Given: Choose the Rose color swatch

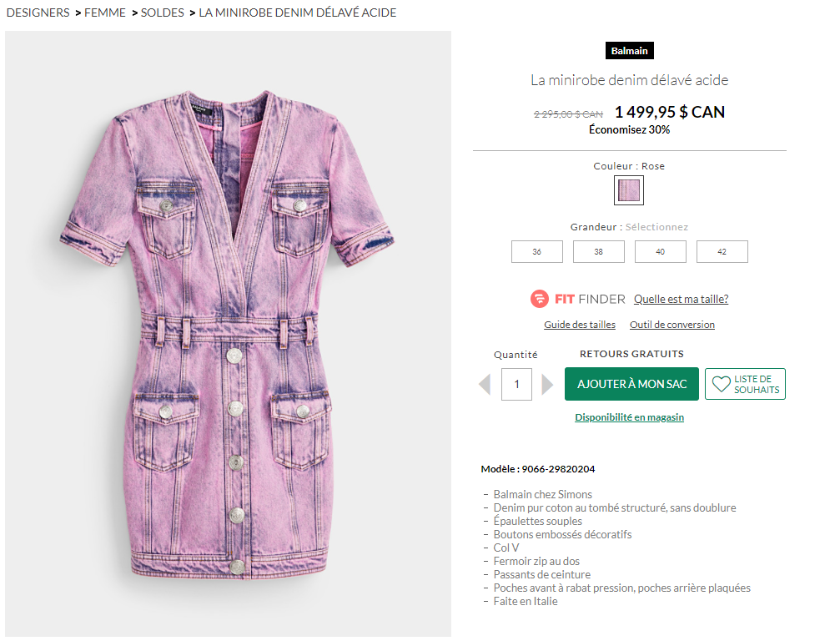Looking at the screenshot, I should [x=629, y=190].
